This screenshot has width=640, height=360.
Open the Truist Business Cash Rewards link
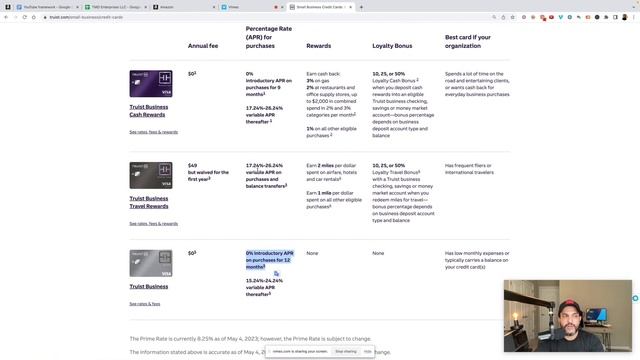tap(149, 111)
